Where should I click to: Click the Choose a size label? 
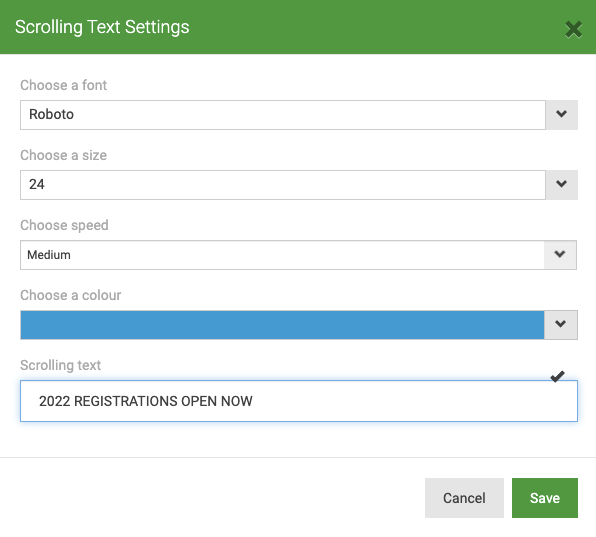click(63, 155)
